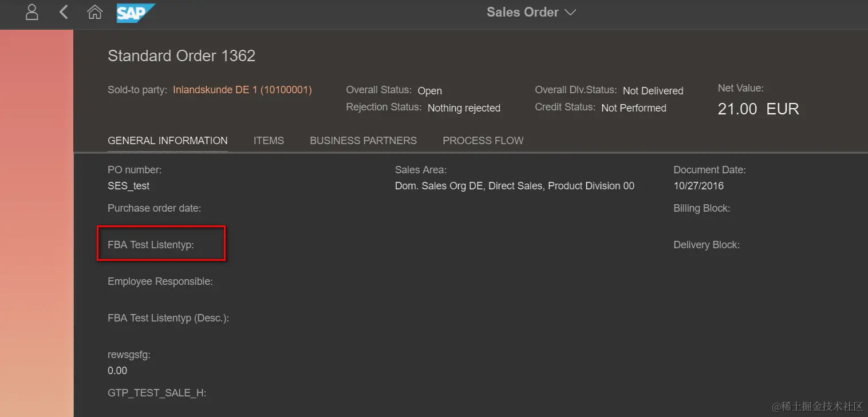View the Process Flow tab
Viewport: 868px width, 417px height.
click(483, 141)
